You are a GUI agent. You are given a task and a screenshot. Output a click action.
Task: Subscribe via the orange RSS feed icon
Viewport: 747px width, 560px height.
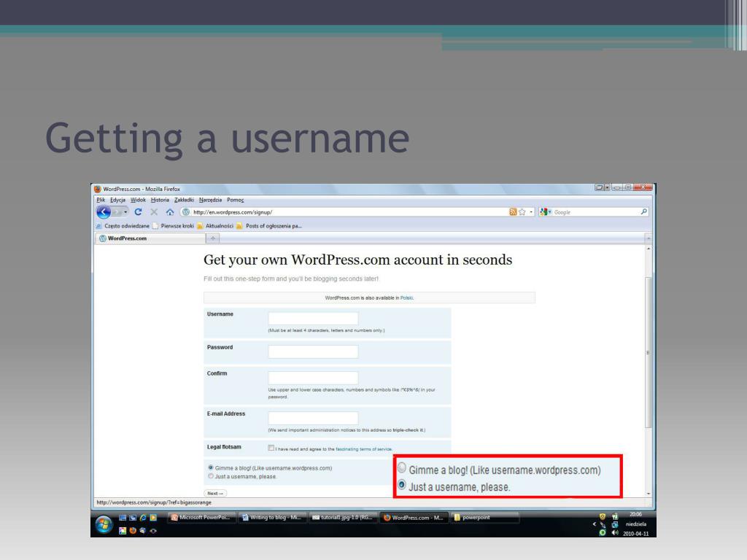[513, 212]
